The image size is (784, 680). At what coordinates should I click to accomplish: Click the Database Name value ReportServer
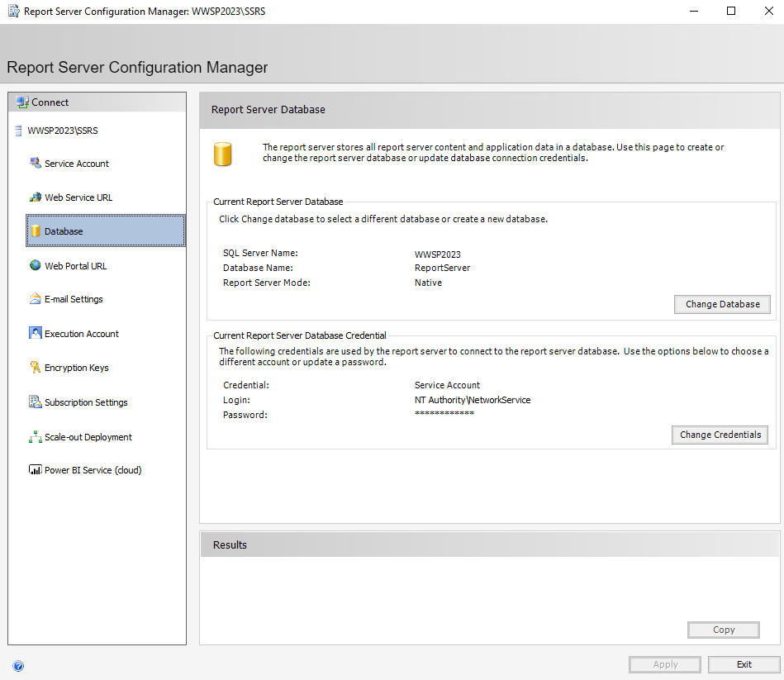pos(443,268)
